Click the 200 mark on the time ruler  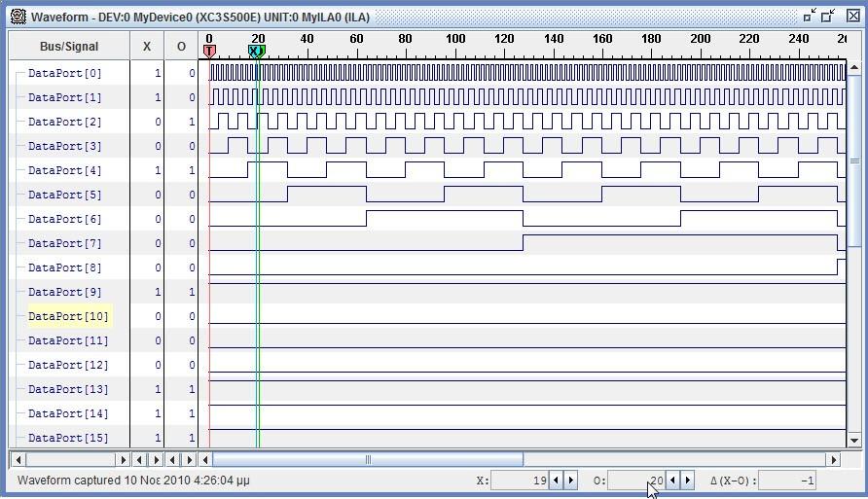pyautogui.click(x=701, y=39)
